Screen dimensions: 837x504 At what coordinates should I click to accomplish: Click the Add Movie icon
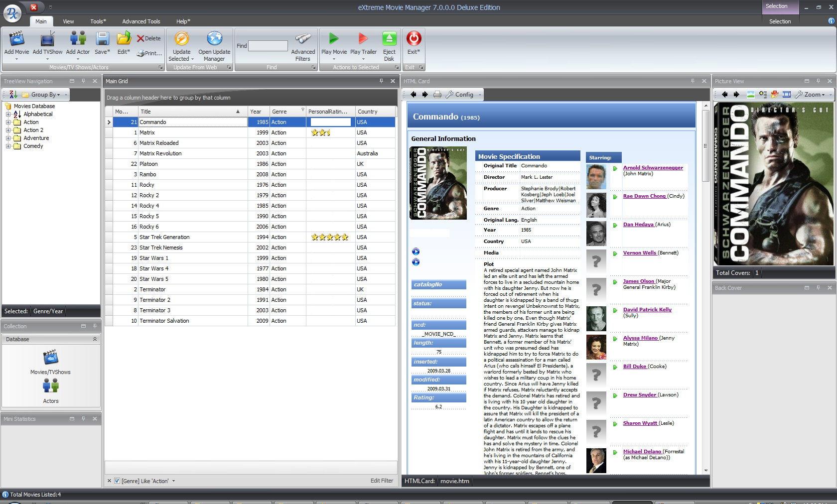(x=16, y=39)
